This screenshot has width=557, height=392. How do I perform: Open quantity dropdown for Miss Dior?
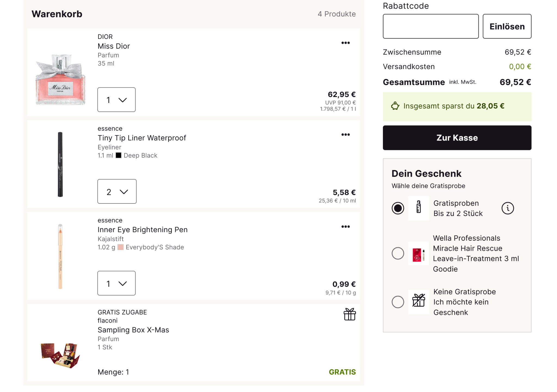pyautogui.click(x=116, y=100)
